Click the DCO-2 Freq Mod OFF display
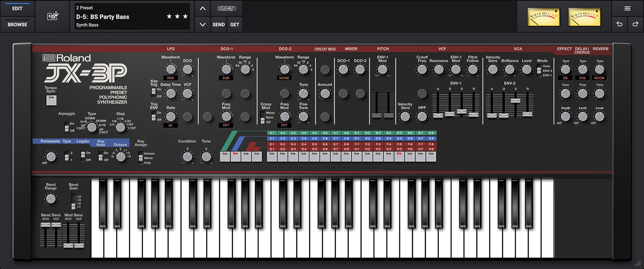Viewport: 644px width, 269px height. coord(284,125)
